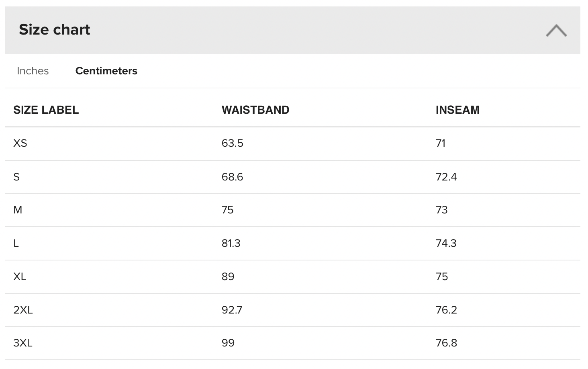Image resolution: width=588 pixels, height=369 pixels.
Task: Click the M size label
Action: (x=18, y=210)
